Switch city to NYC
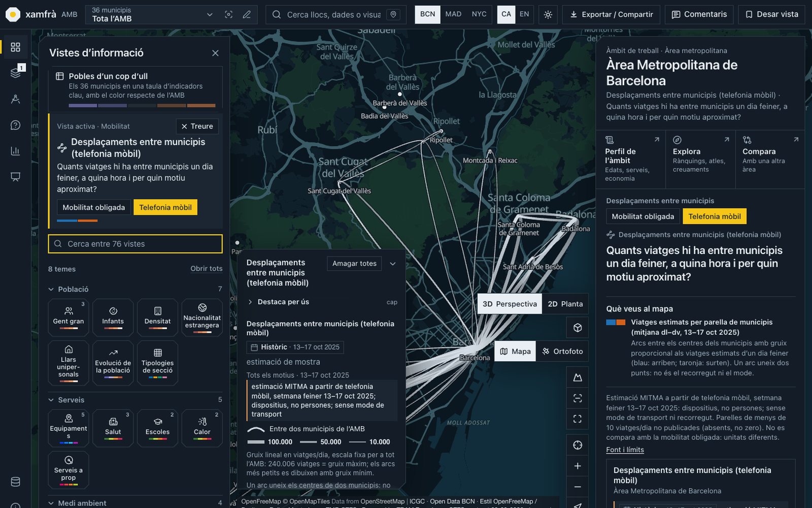Image resolution: width=812 pixels, height=508 pixels. pos(479,14)
